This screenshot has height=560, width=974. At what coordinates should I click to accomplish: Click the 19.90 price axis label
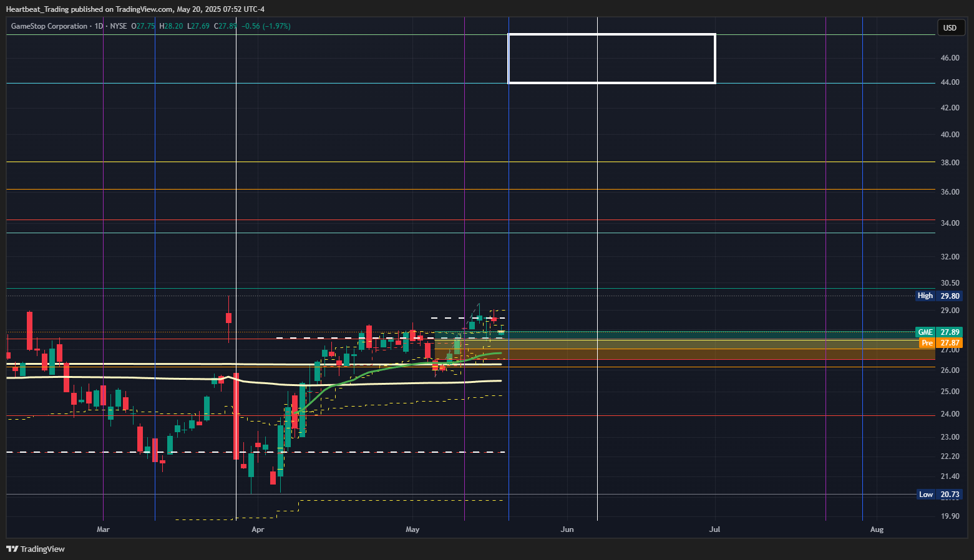pyautogui.click(x=950, y=516)
